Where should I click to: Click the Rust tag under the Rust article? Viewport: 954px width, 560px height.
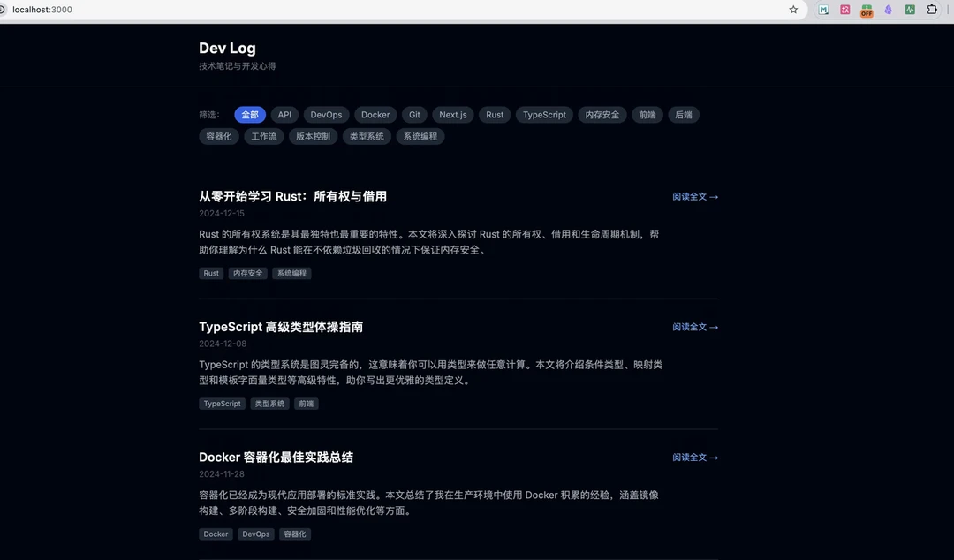point(211,273)
